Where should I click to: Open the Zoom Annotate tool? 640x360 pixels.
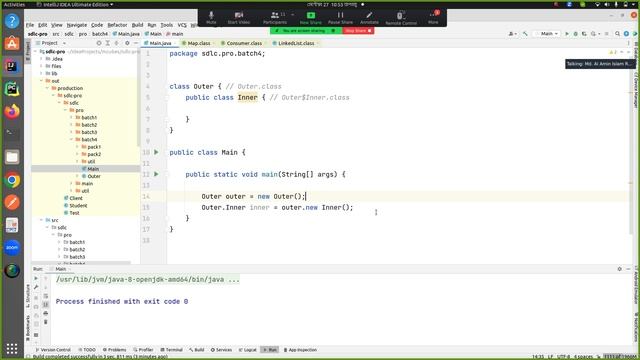point(369,18)
